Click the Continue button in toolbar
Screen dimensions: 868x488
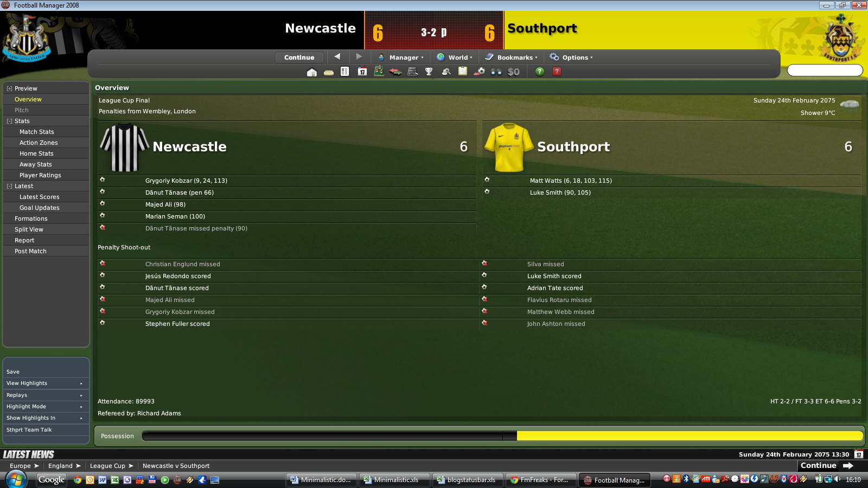coord(299,57)
